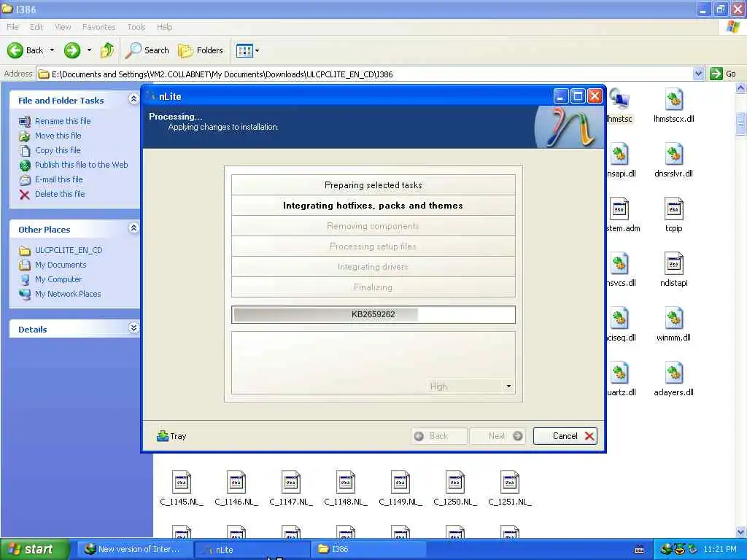Select the winmm.dll file icon
Viewport: 747px width, 560px height.
click(x=673, y=319)
